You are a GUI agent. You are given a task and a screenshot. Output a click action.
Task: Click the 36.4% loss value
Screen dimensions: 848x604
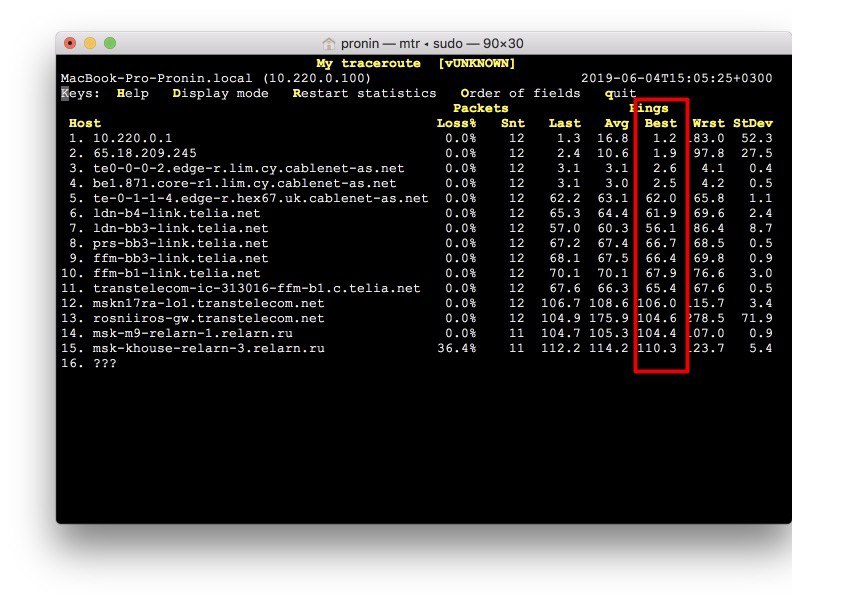457,348
